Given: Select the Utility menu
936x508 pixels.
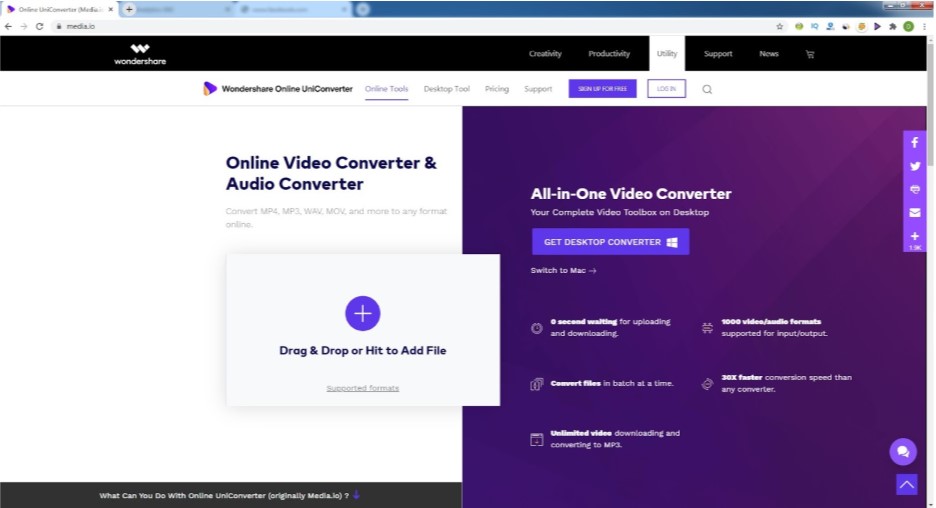Looking at the screenshot, I should [x=667, y=54].
